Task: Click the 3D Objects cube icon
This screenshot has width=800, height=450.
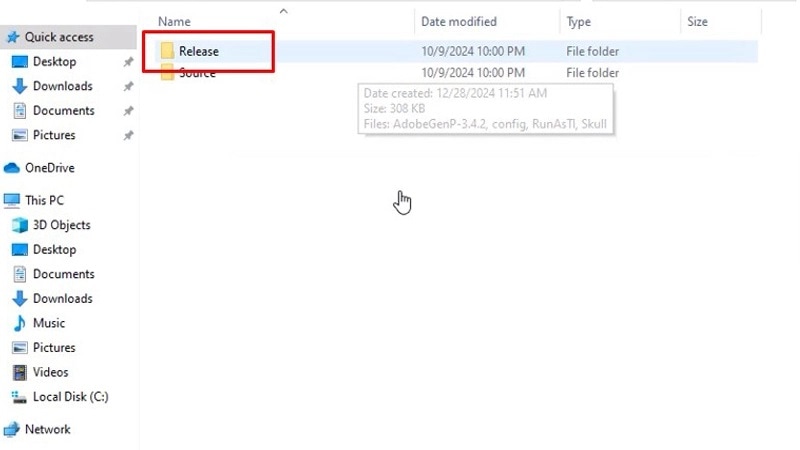Action: click(20, 225)
